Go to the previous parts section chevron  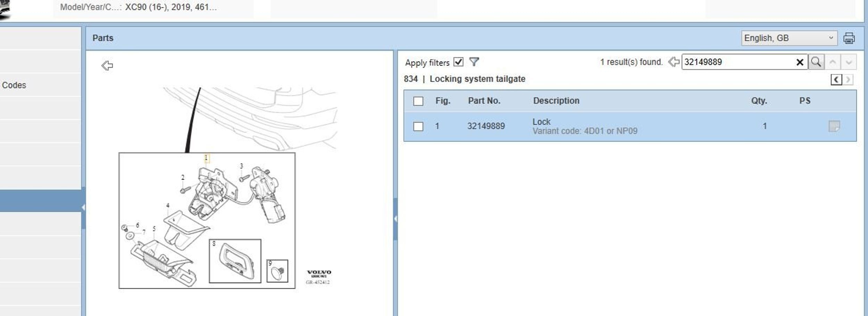(836, 80)
